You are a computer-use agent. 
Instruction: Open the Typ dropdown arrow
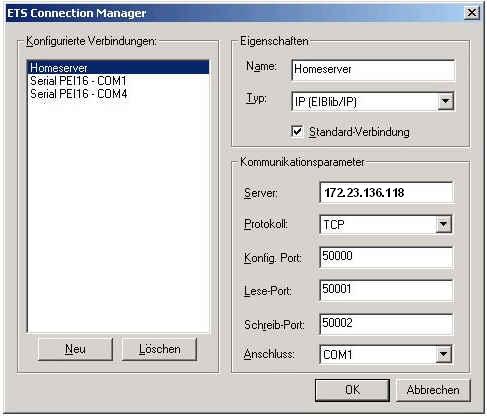coord(446,101)
